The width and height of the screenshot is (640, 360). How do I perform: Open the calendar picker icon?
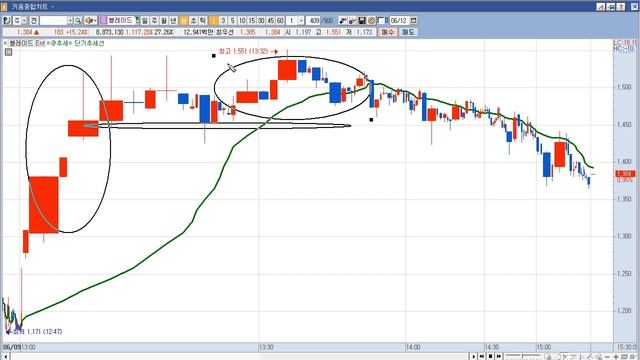[x=413, y=20]
